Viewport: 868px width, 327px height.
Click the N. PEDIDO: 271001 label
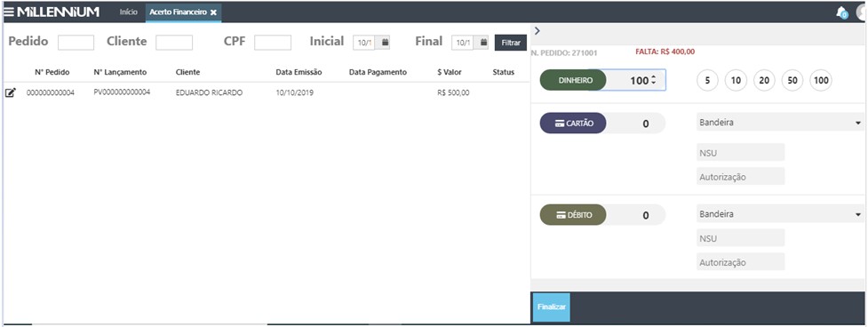pos(563,53)
